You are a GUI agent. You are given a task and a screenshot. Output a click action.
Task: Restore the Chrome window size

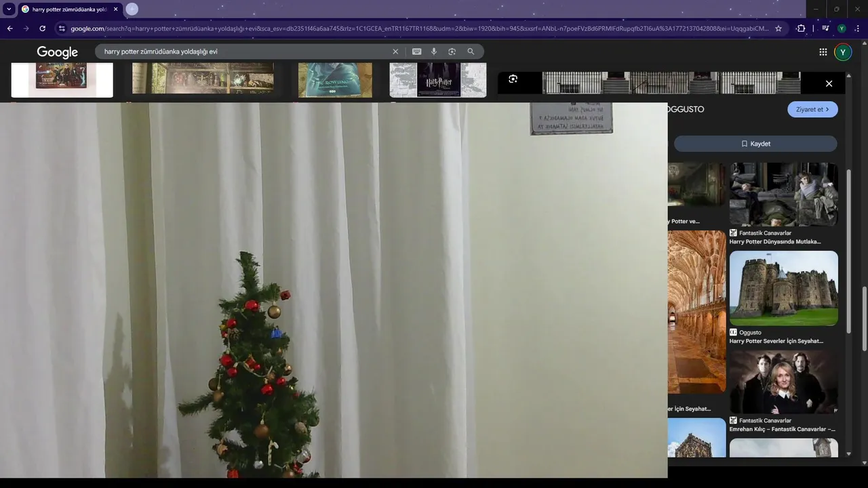click(836, 9)
